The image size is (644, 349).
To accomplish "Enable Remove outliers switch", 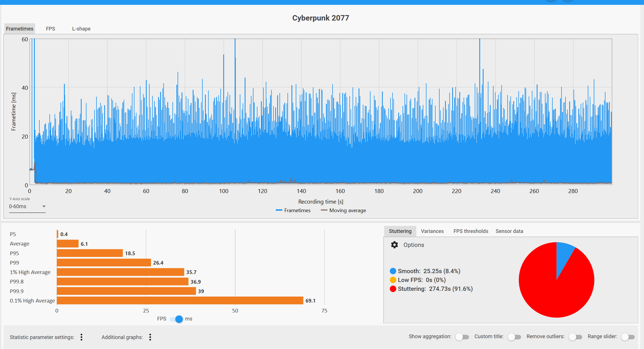I will pos(575,337).
